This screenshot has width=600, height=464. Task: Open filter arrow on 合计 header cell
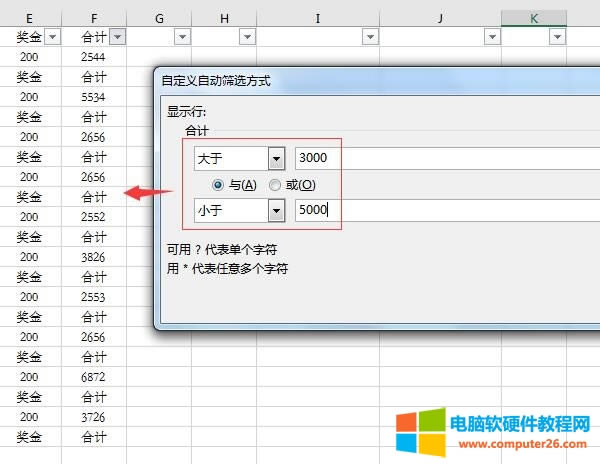click(117, 37)
